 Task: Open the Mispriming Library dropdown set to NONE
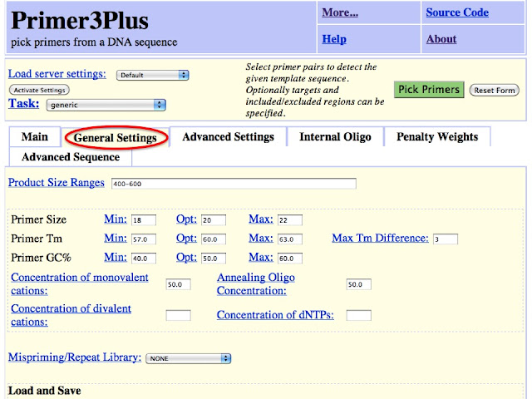[x=189, y=358]
